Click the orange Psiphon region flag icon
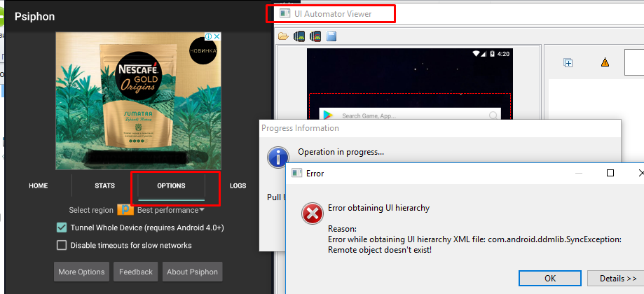Image resolution: width=644 pixels, height=294 pixels. (x=125, y=210)
